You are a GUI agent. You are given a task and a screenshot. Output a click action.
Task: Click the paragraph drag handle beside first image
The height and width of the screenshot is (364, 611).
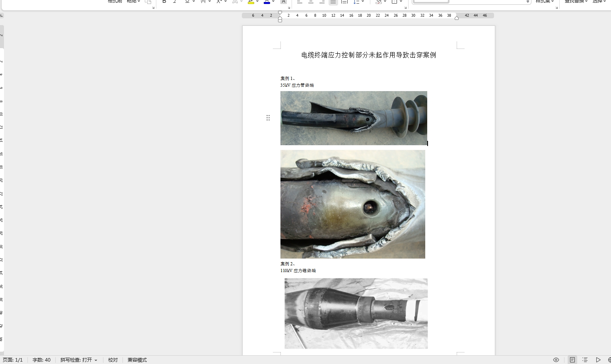268,118
